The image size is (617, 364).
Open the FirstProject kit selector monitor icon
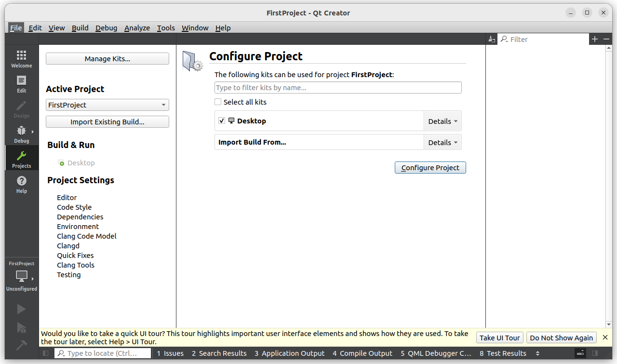pyautogui.click(x=22, y=276)
